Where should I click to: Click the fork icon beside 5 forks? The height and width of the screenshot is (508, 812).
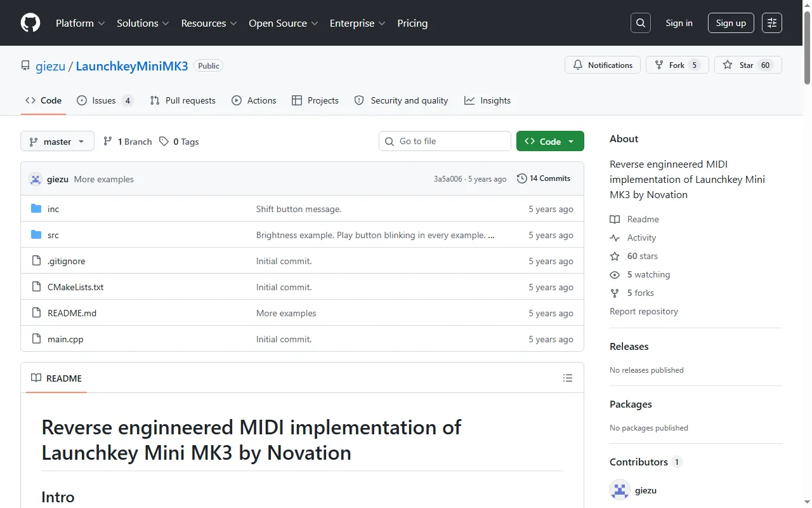coord(615,293)
